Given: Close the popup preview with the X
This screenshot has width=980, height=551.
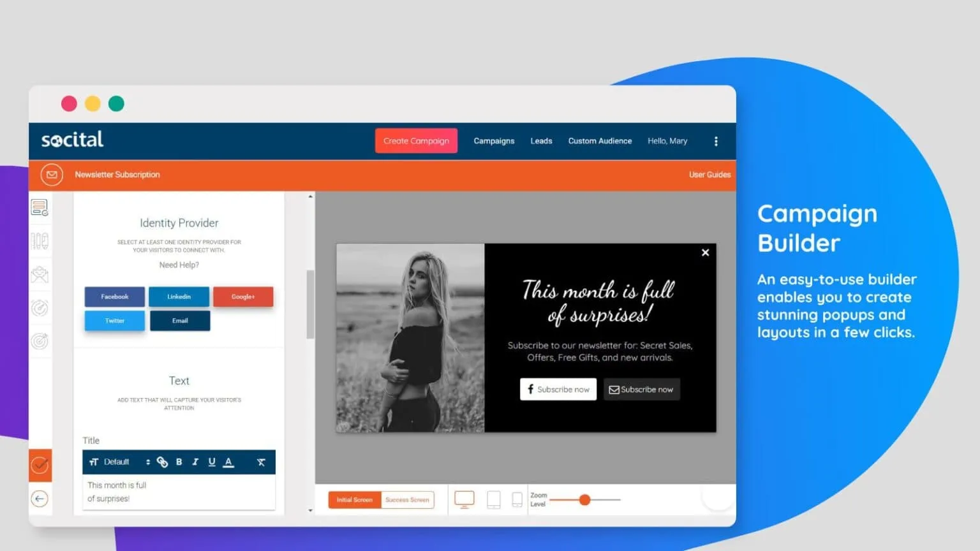Looking at the screenshot, I should [x=706, y=253].
